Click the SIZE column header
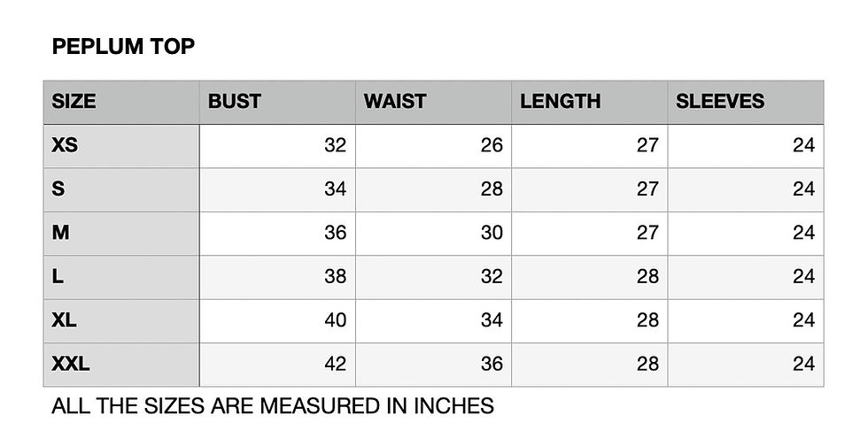 tap(74, 101)
